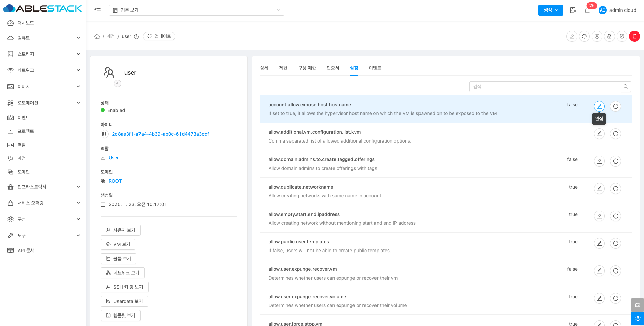Click the home icon in breadcrumb
The height and width of the screenshot is (326, 644).
point(97,36)
